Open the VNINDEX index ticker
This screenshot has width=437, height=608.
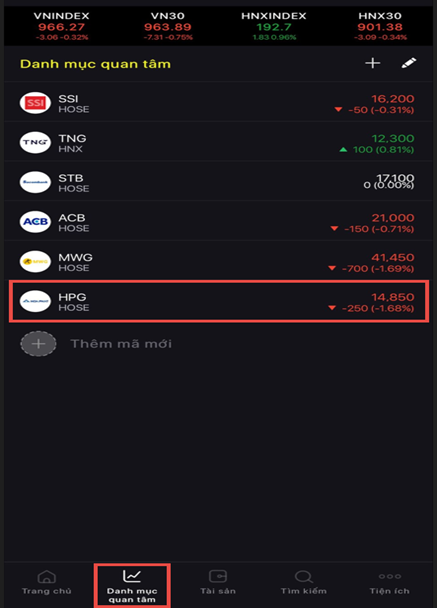coord(62,26)
